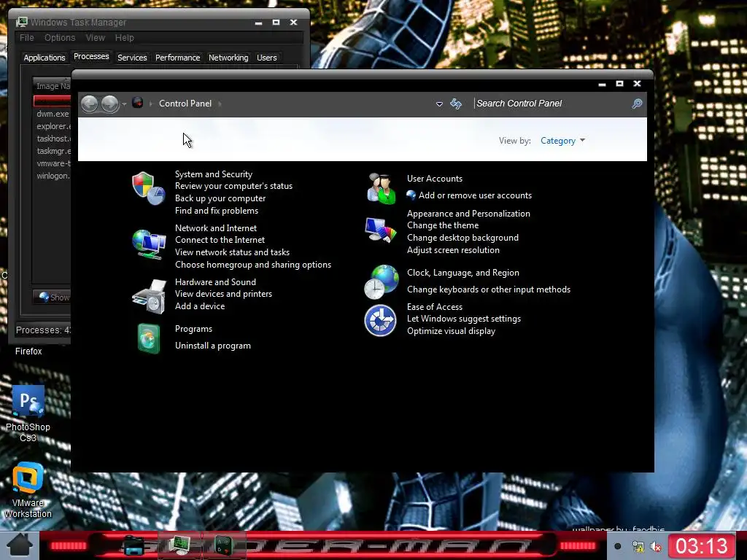
Task: Switch to the Services tab in Task Manager
Action: [x=132, y=58]
